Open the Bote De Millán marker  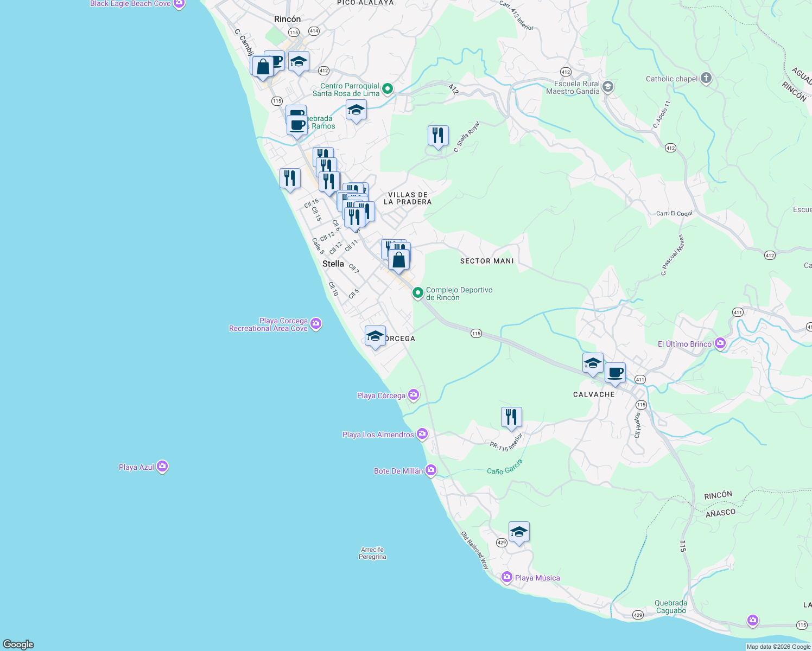tap(430, 470)
